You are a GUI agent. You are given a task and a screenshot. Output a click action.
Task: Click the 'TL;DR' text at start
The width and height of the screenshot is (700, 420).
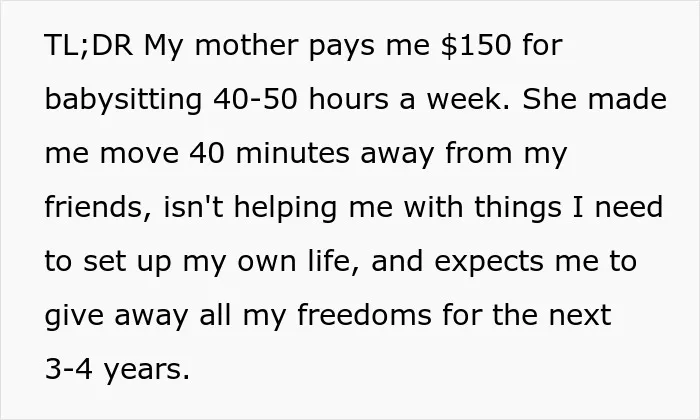pos(89,45)
